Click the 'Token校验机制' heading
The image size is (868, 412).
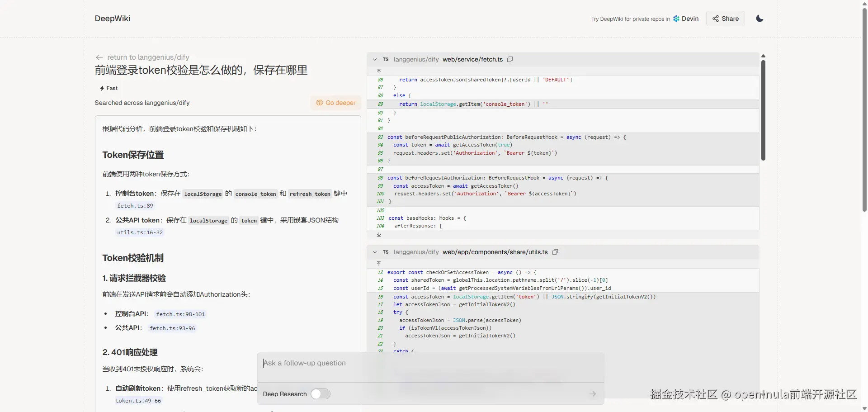[133, 258]
